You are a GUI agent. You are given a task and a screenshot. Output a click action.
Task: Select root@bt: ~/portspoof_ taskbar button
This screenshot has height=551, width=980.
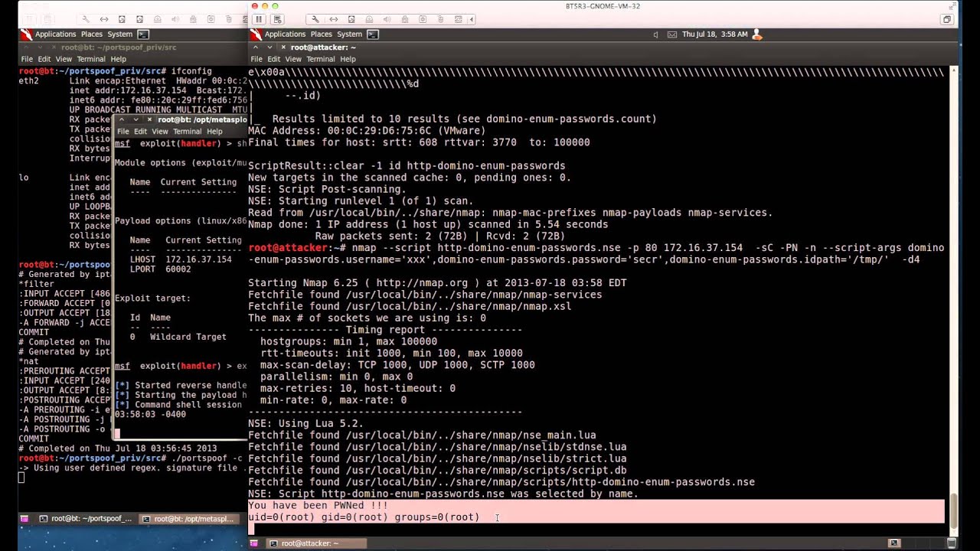(x=85, y=519)
